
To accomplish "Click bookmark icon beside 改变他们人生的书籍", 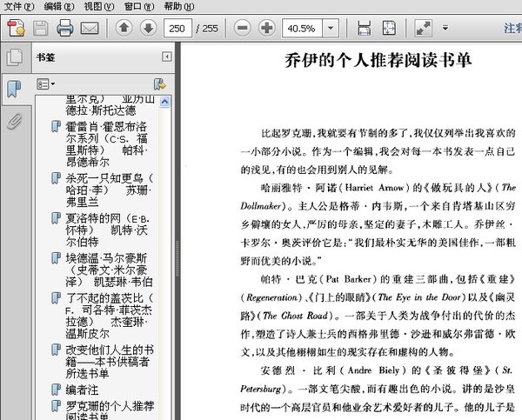I will point(56,350).
